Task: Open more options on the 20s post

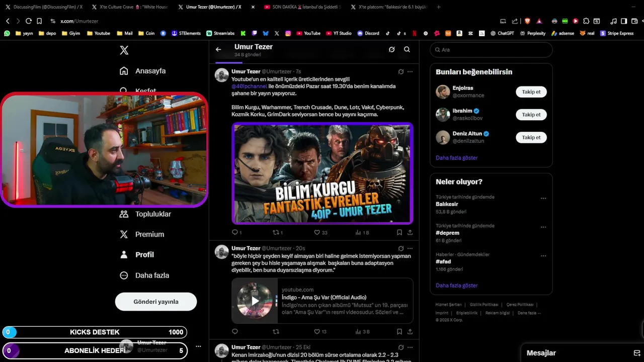Action: (410, 248)
